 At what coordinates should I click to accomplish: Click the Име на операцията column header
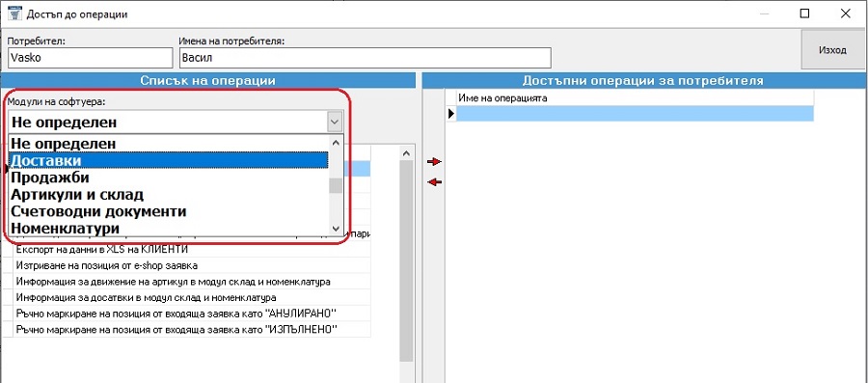coord(635,98)
